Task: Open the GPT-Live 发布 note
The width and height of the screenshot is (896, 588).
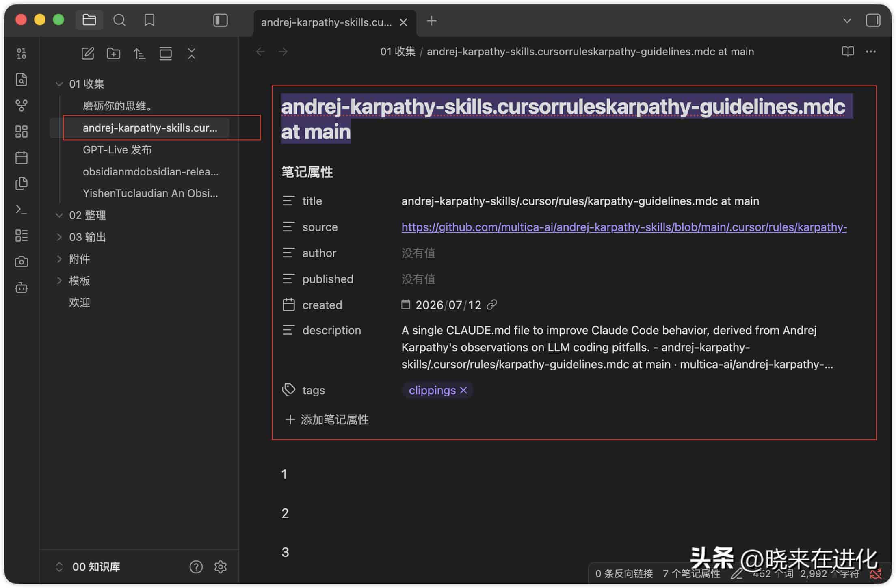Action: point(117,150)
